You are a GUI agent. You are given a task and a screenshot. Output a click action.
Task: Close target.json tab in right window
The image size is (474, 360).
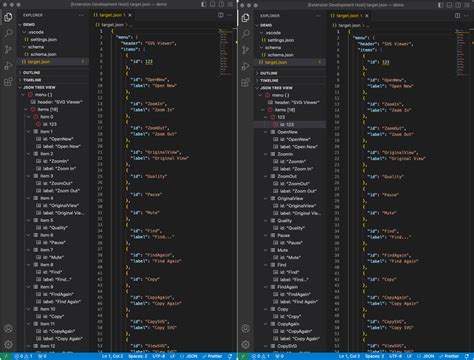367,16
